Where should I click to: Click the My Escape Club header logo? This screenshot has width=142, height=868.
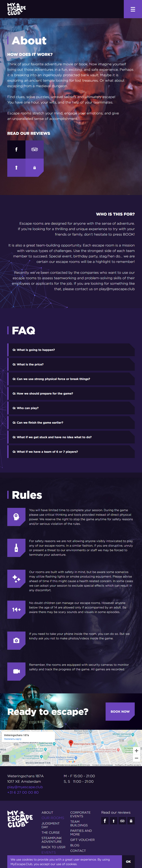coord(17,9)
